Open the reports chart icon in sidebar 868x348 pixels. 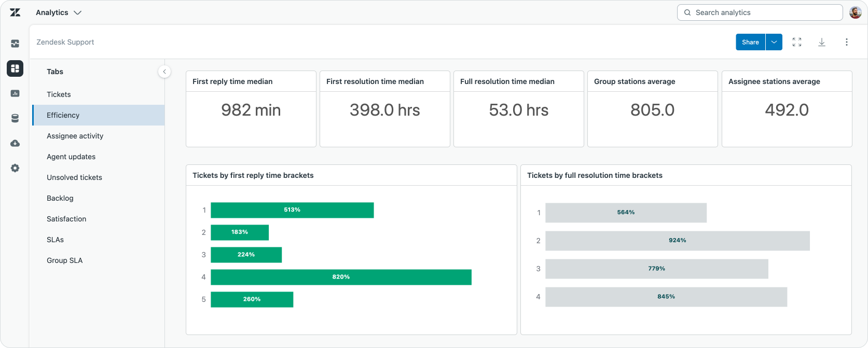[15, 93]
